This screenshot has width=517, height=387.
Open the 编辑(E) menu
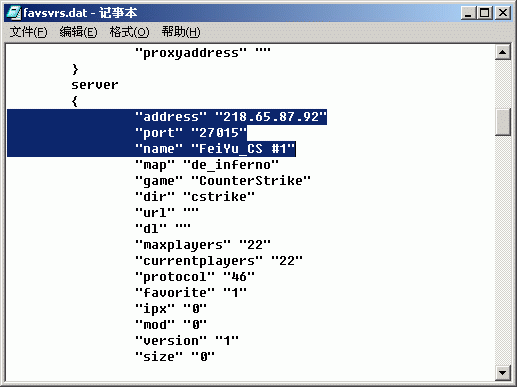click(78, 32)
